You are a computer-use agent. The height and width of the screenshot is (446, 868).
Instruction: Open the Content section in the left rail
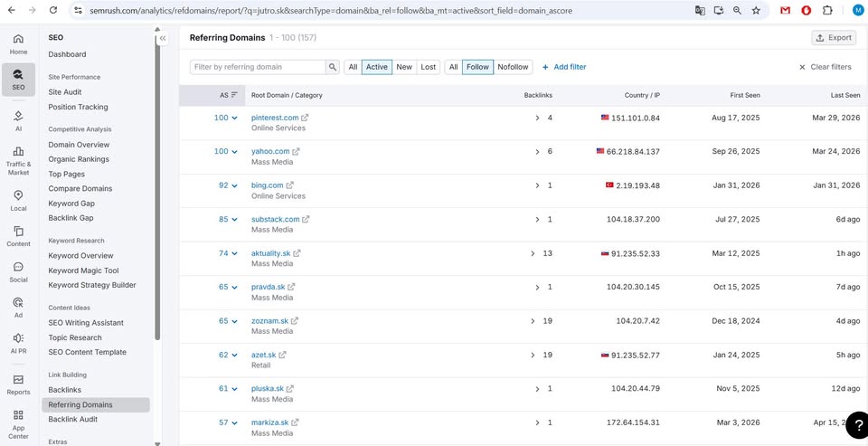pos(18,237)
